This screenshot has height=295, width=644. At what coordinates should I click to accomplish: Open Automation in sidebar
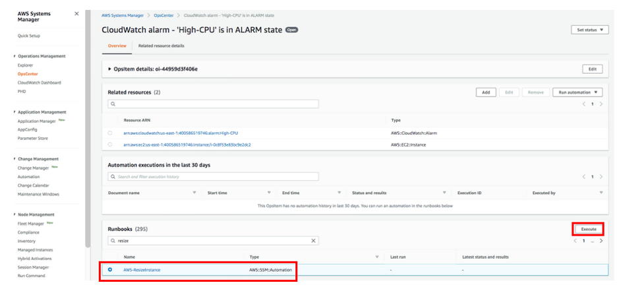(29, 176)
